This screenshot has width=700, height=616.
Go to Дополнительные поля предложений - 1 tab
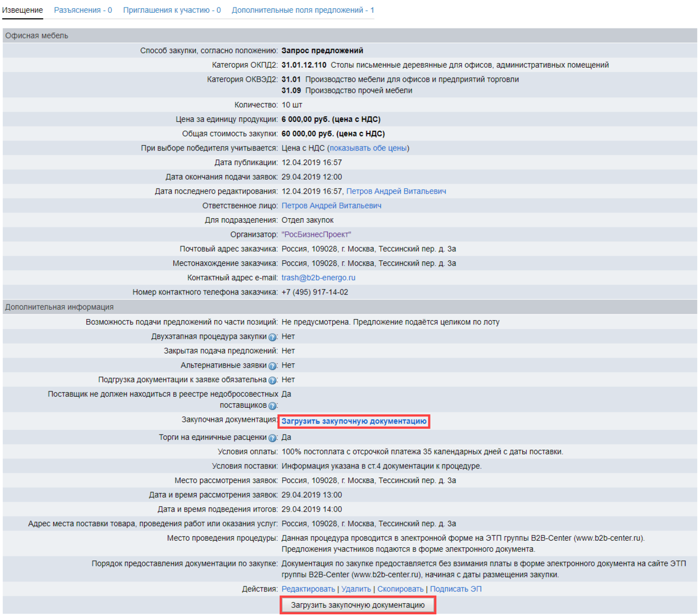[x=303, y=10]
